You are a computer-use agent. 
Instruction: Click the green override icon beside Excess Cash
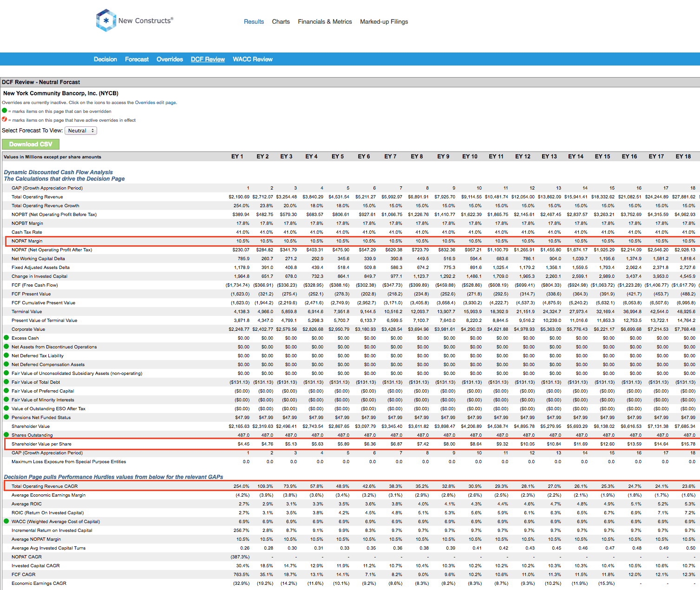[x=7, y=338]
